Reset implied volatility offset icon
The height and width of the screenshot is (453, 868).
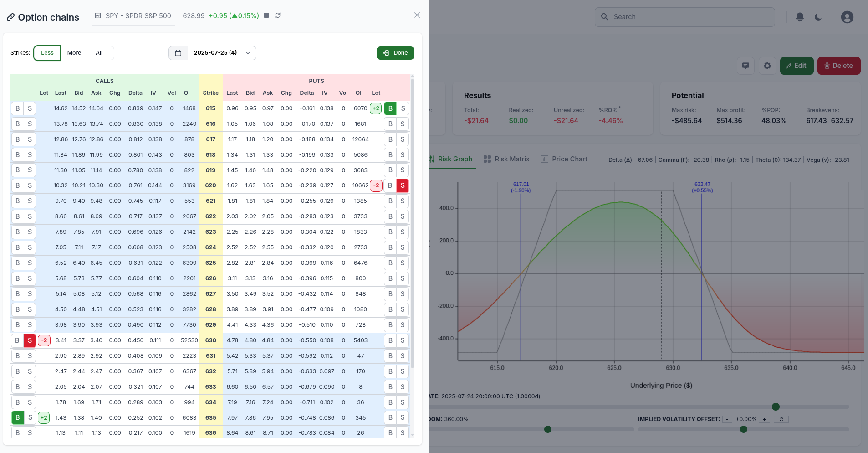[x=781, y=419]
